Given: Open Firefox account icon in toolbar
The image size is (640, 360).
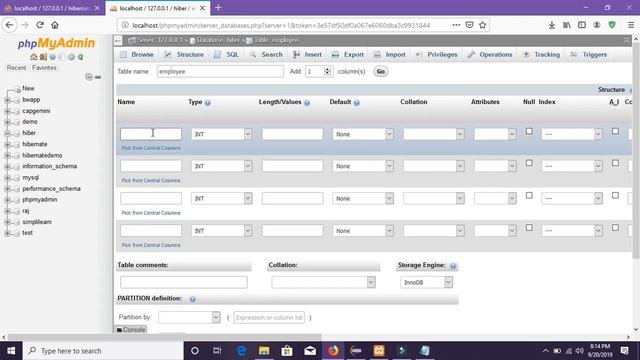Looking at the screenshot, I should tap(597, 25).
